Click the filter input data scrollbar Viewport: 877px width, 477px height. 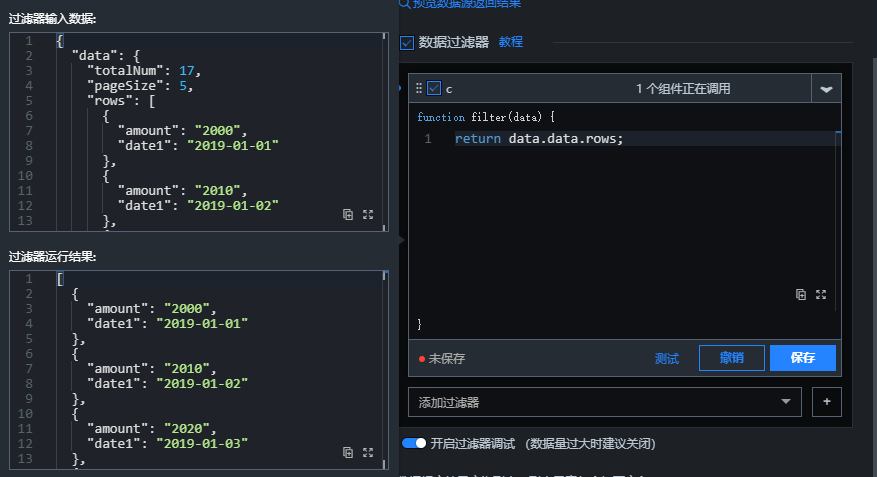[385, 131]
